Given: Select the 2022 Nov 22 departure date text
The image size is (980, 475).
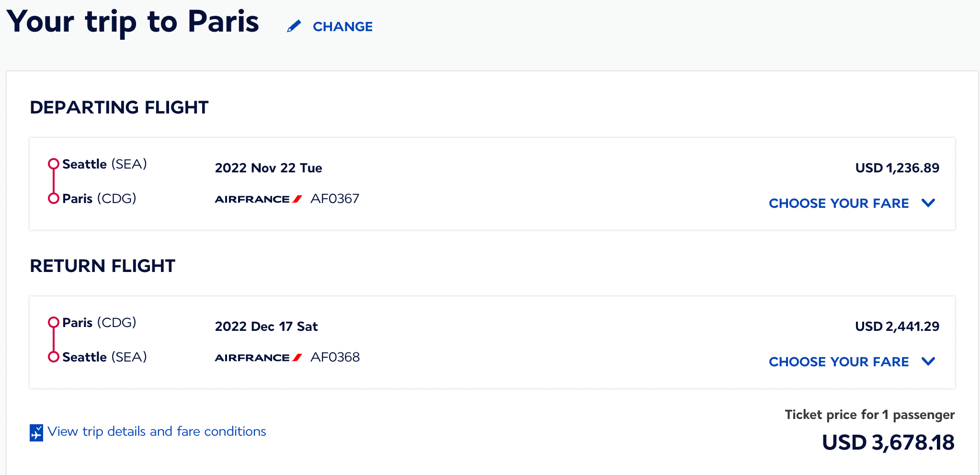Looking at the screenshot, I should point(268,168).
